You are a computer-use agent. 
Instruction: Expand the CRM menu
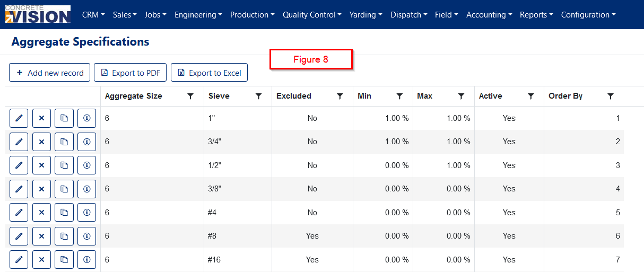tap(93, 15)
